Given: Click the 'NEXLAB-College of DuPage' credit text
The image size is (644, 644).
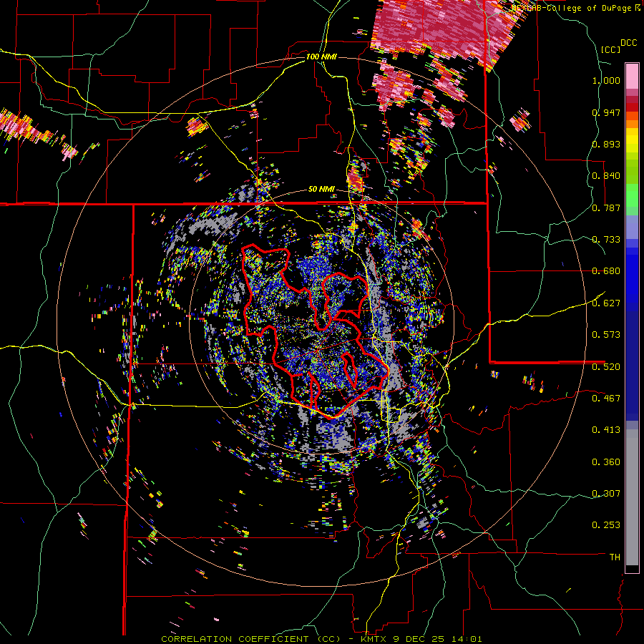Looking at the screenshot, I should (572, 8).
